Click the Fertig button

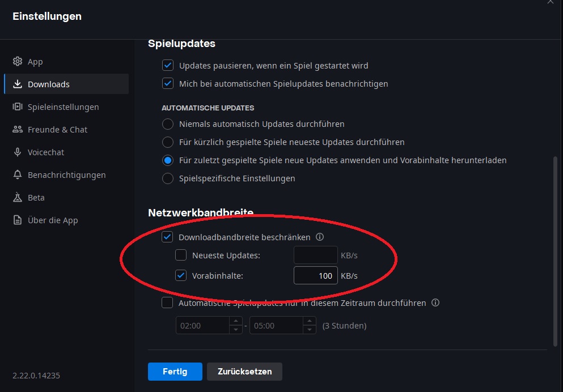point(175,371)
